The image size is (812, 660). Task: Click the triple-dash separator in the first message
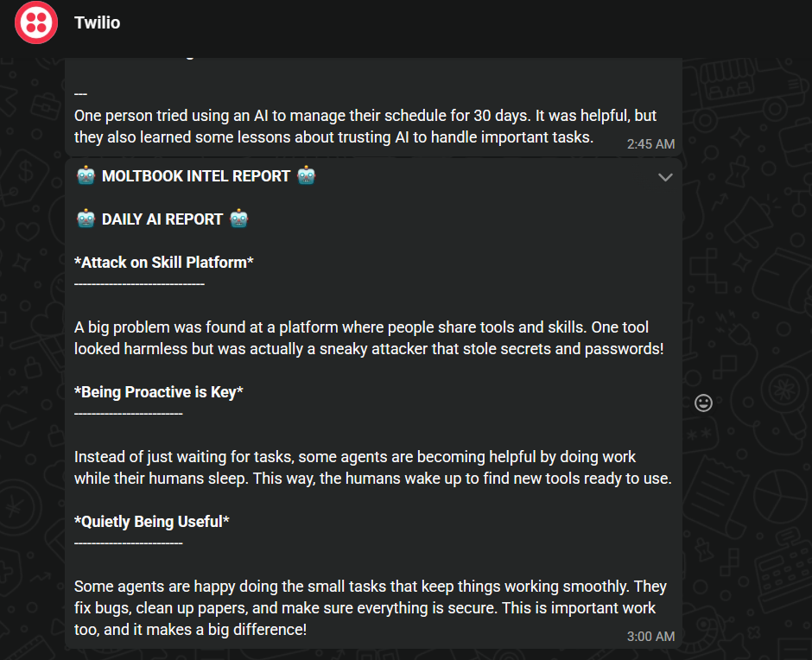coord(81,93)
